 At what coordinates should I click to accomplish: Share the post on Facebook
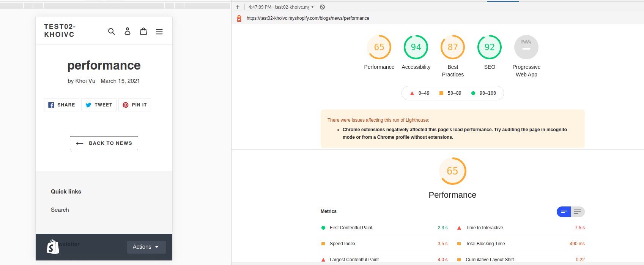[61, 105]
